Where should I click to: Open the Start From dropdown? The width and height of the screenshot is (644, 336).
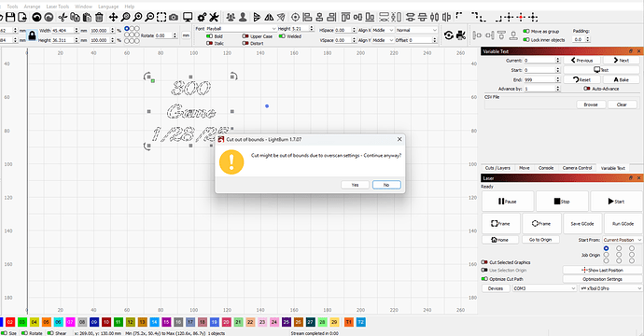623,240
